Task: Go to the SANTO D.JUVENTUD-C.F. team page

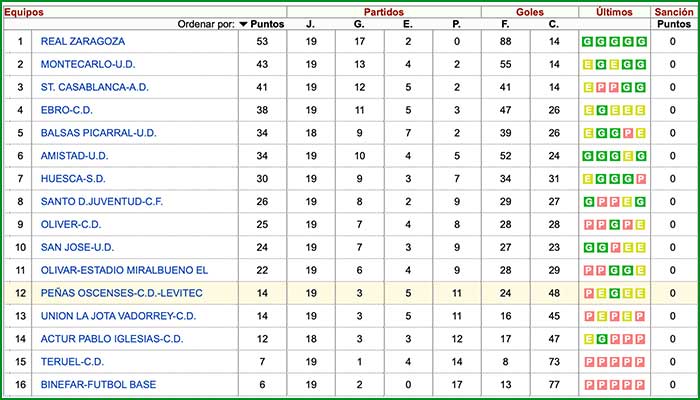Action: 101,202
